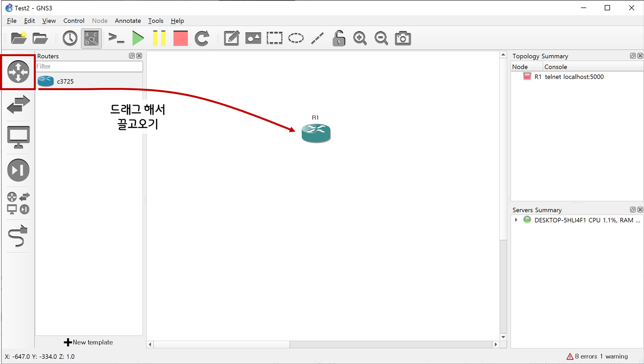Expand the DESKTOP-5HLI4F1 server entry
This screenshot has height=364, width=644.
click(x=516, y=220)
